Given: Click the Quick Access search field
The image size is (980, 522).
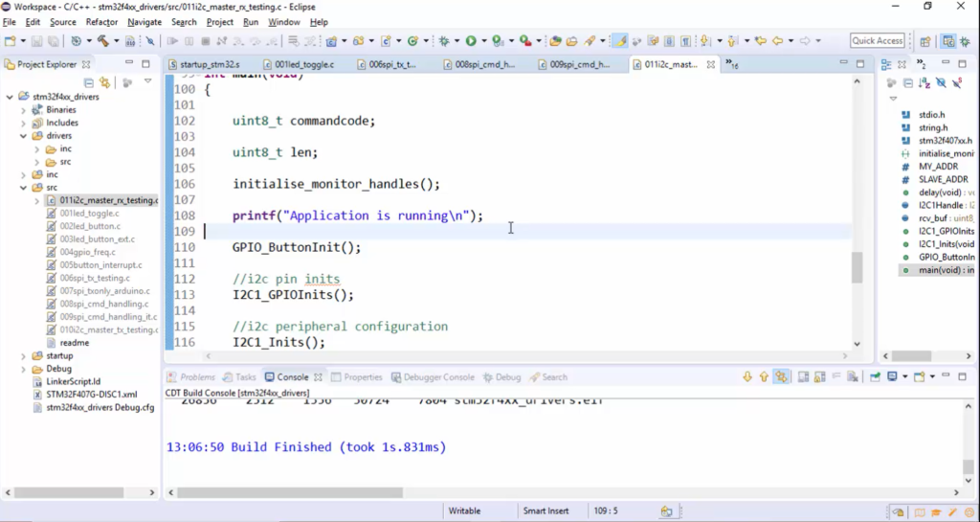Looking at the screenshot, I should 878,40.
